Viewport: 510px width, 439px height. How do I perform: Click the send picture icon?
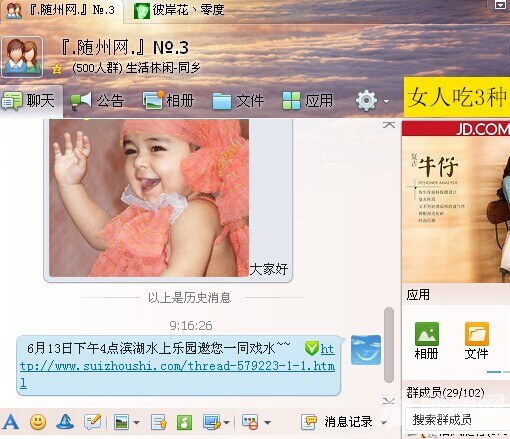[x=121, y=422]
